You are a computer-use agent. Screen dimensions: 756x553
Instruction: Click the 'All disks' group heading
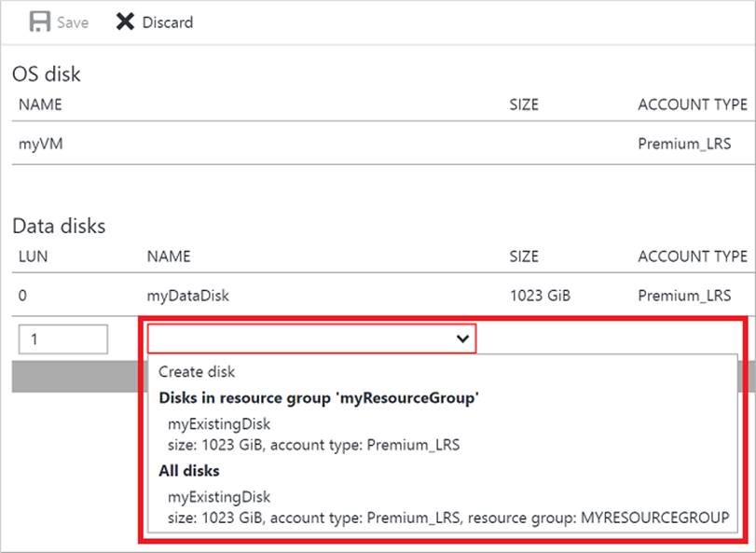tap(189, 471)
